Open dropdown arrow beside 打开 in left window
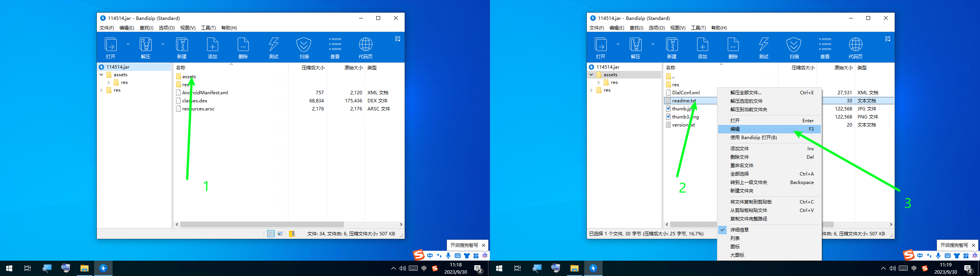980x276 pixels. (x=128, y=44)
